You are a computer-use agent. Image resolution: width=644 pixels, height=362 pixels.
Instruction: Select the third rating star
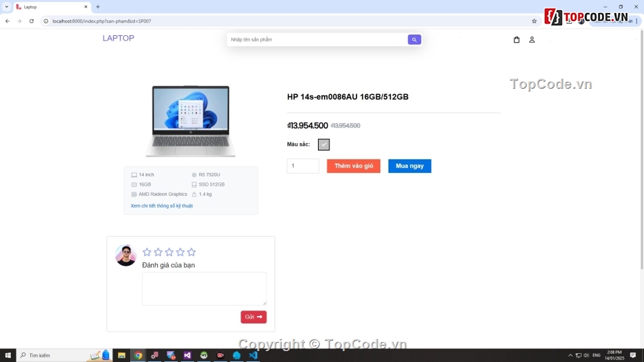pyautogui.click(x=169, y=252)
